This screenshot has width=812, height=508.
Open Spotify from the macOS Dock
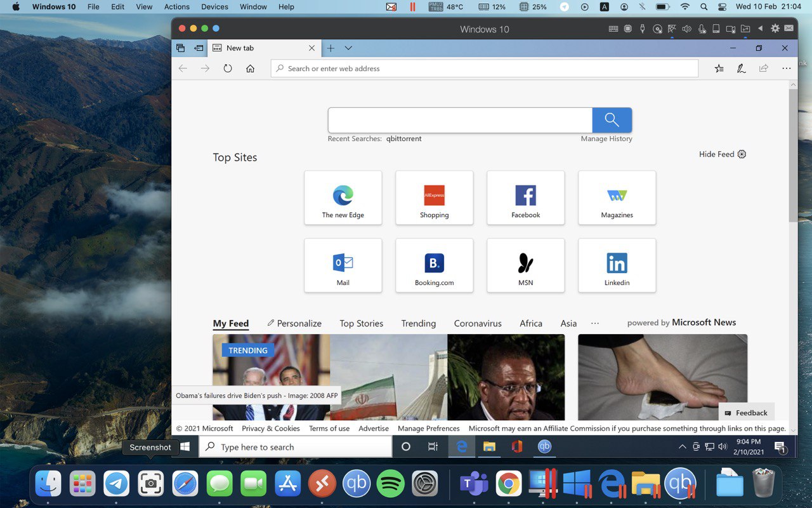tap(391, 485)
